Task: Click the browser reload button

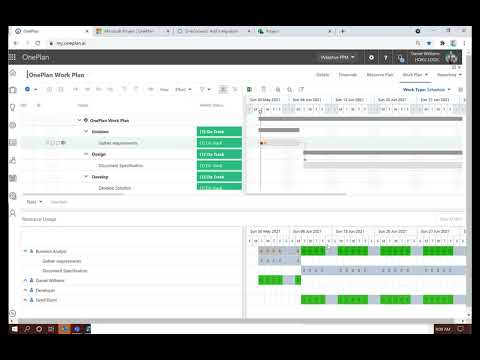Action: pyautogui.click(x=38, y=43)
